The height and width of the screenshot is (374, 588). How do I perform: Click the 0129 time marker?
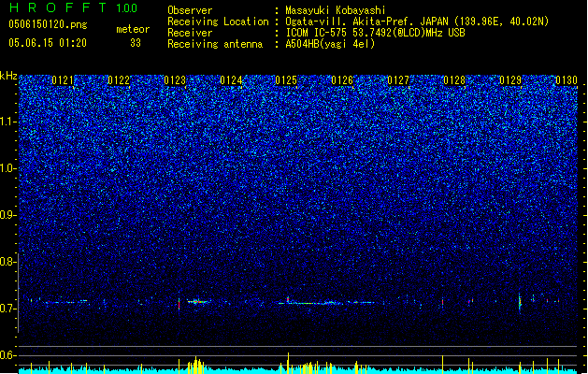(510, 80)
